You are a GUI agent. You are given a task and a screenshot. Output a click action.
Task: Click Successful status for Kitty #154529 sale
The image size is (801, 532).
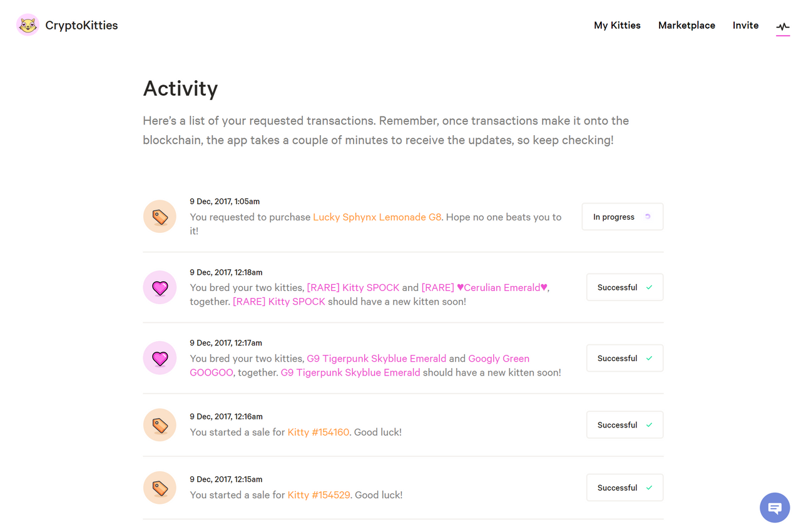625,488
